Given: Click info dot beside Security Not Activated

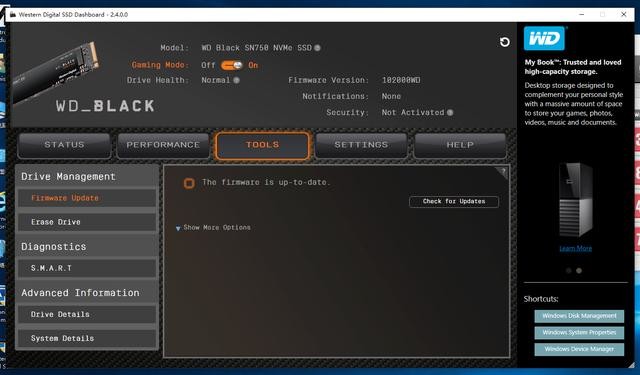Looking at the screenshot, I should click(450, 113).
